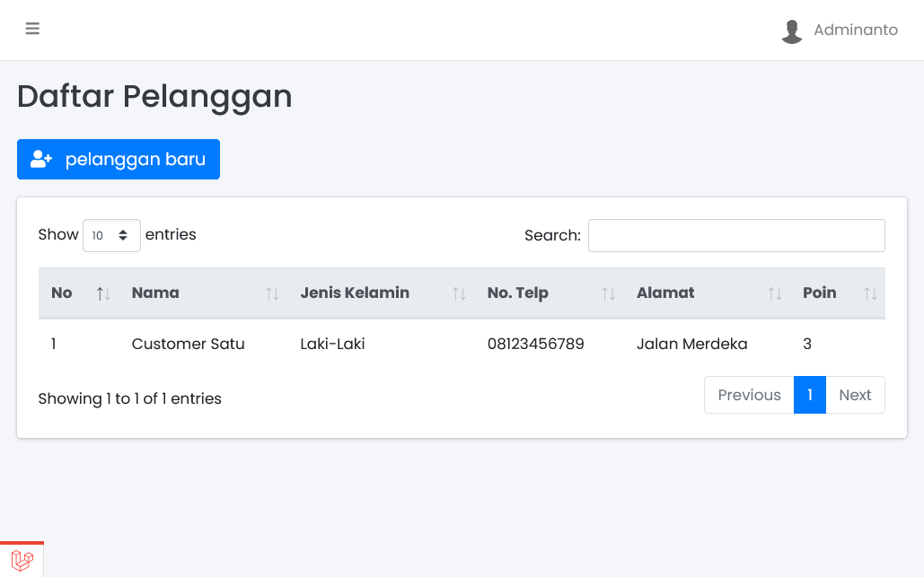
Task: Add a new customer with pelanggan baru
Action: [x=119, y=160]
